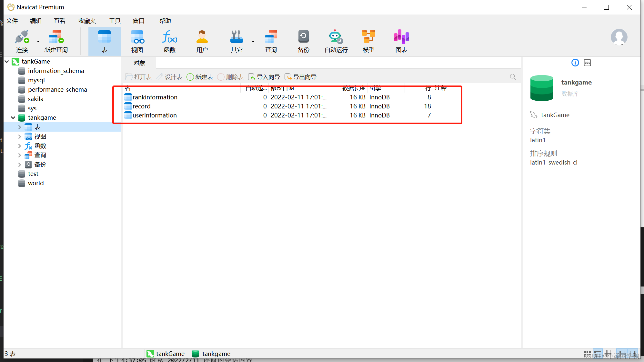
Task: Show the DDL pane icon
Action: coord(587,63)
